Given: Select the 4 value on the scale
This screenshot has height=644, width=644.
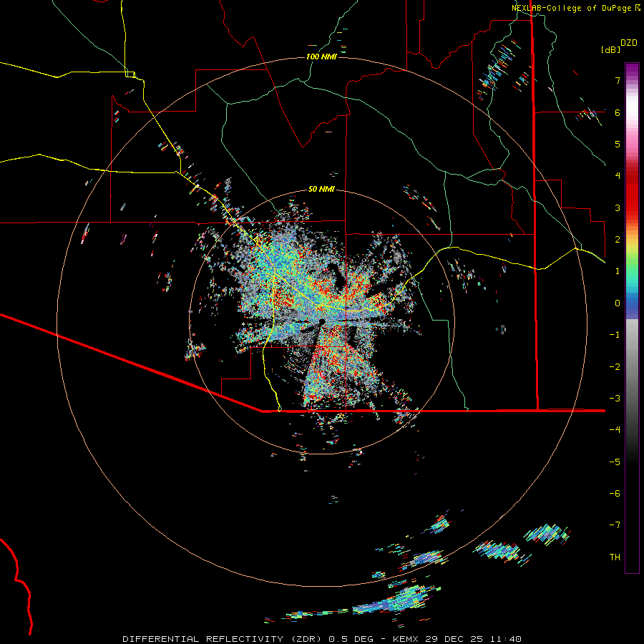Looking at the screenshot, I should [x=618, y=176].
